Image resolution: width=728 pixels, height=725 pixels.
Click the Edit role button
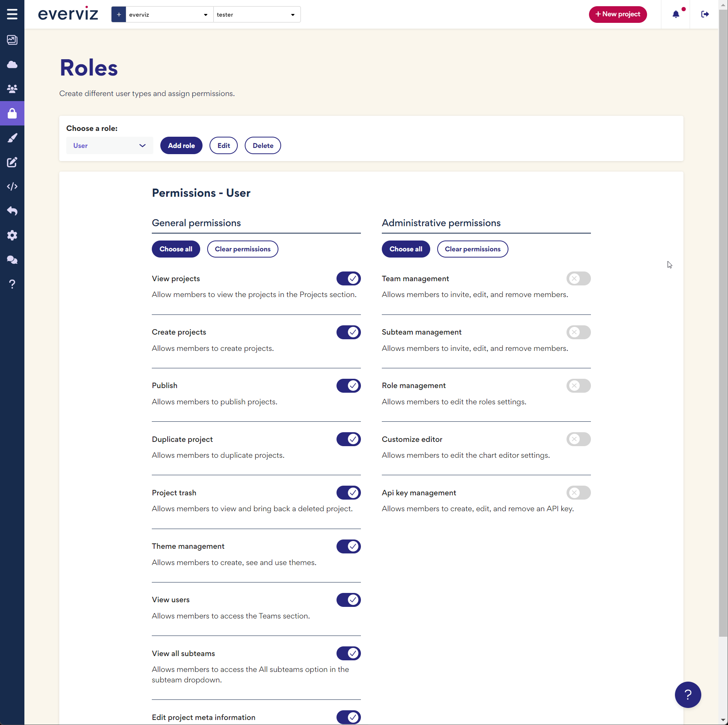coord(223,146)
